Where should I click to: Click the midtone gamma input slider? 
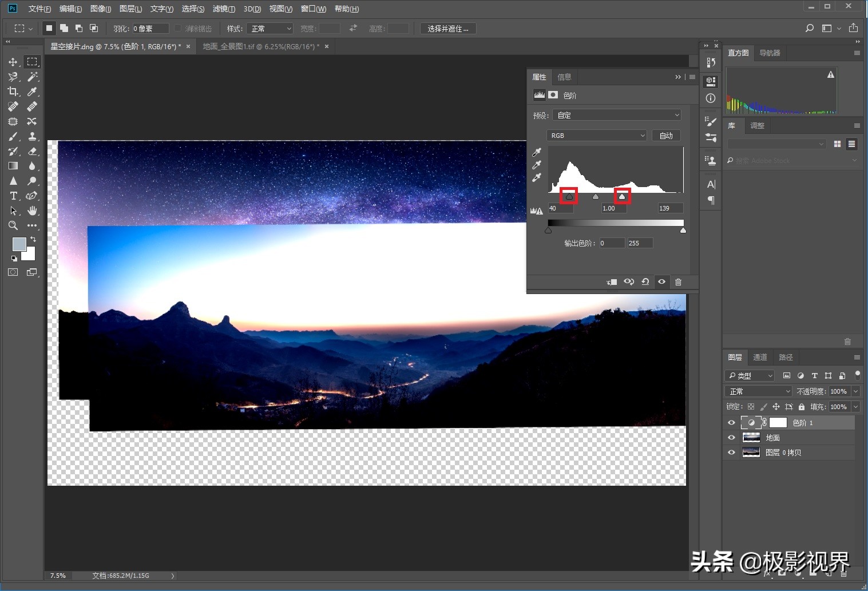point(596,197)
